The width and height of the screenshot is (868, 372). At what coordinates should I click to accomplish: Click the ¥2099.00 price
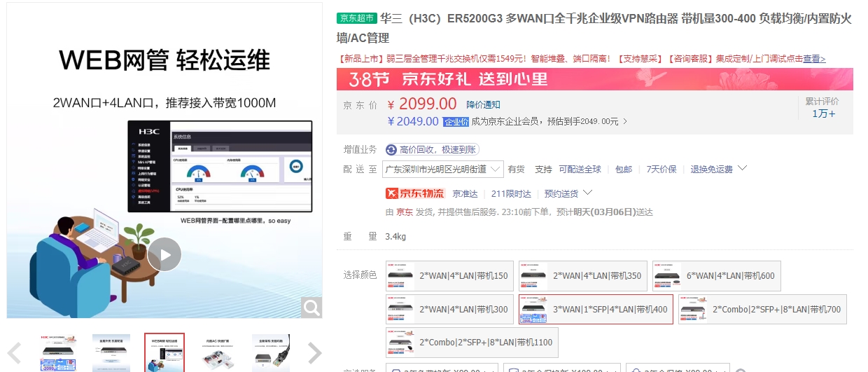[422, 104]
